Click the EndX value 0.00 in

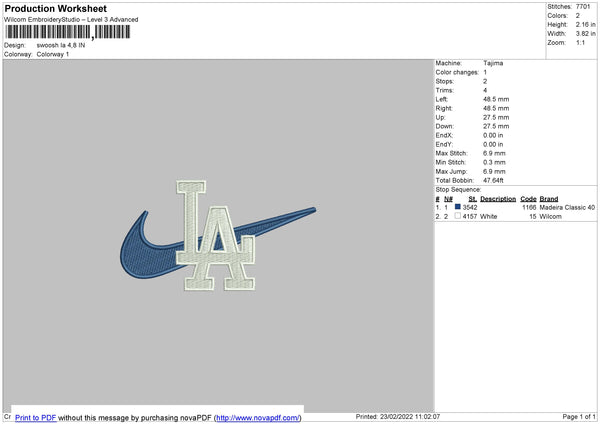[493, 135]
